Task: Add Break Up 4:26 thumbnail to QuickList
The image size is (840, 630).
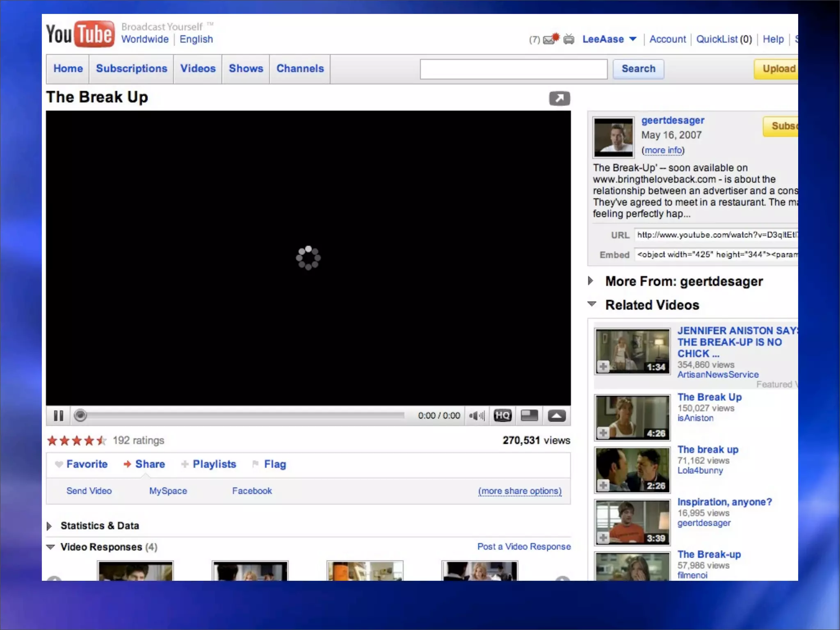Action: (603, 432)
